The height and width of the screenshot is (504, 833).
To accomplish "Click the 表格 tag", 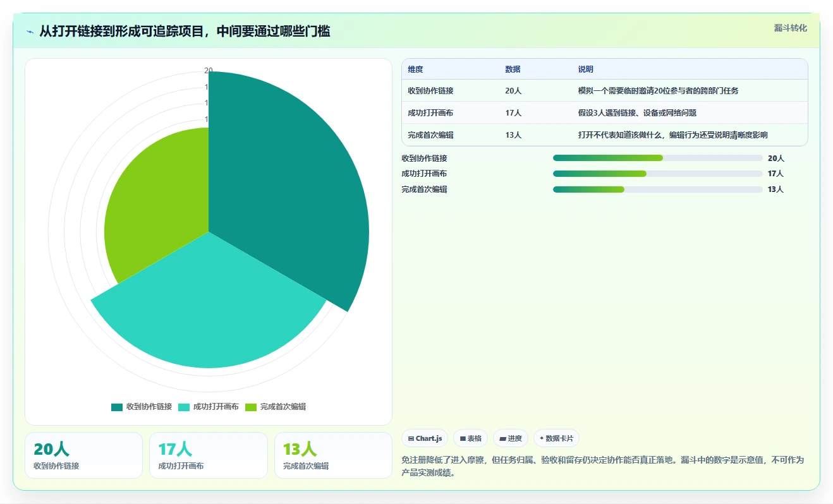I will click(x=470, y=438).
